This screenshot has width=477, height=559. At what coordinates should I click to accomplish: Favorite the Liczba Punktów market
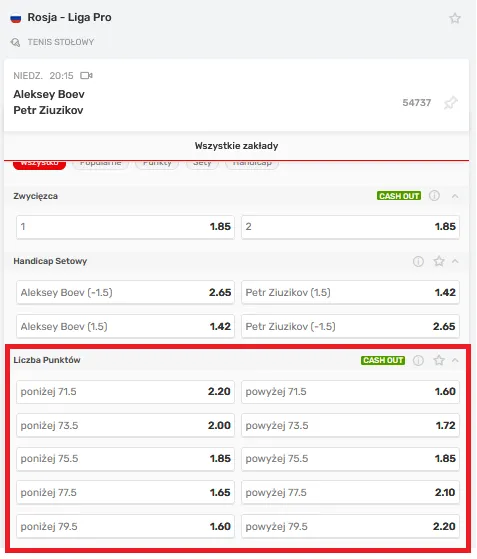(439, 360)
